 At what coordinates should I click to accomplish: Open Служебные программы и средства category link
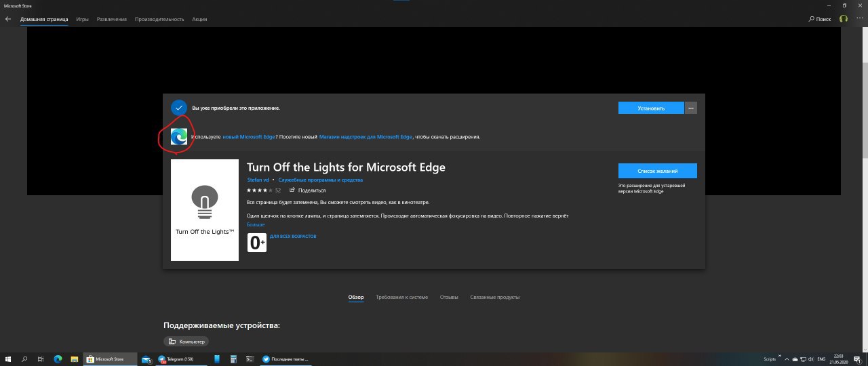(320, 180)
